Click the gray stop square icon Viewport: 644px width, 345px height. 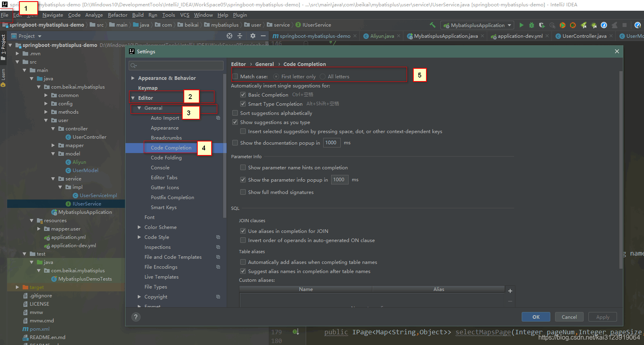click(625, 25)
